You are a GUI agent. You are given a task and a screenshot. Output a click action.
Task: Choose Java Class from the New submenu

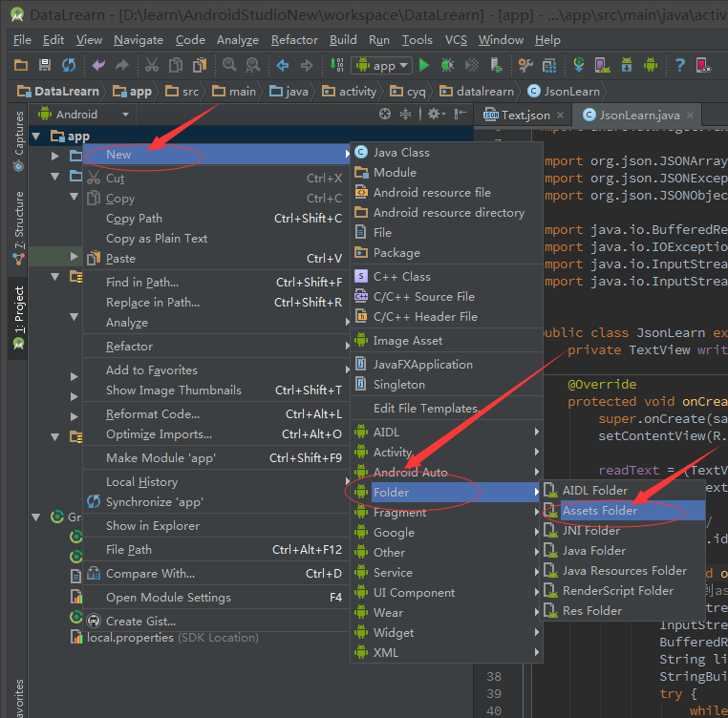(x=401, y=153)
